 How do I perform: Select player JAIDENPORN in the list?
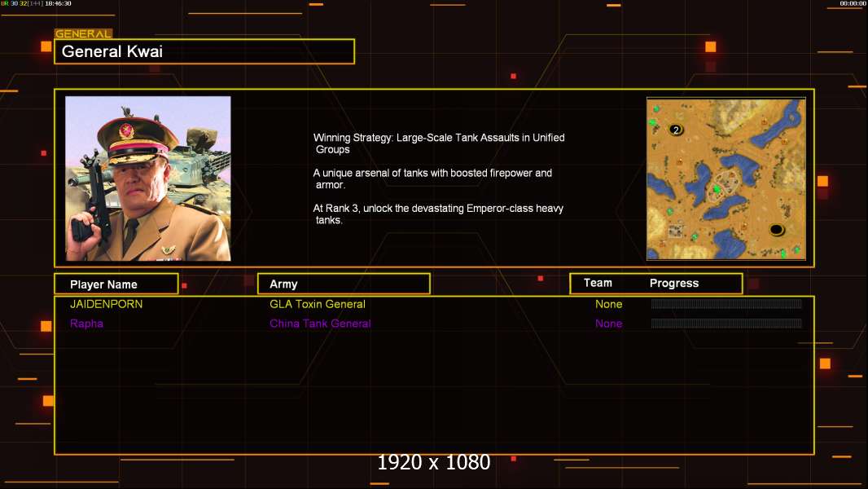(x=107, y=304)
